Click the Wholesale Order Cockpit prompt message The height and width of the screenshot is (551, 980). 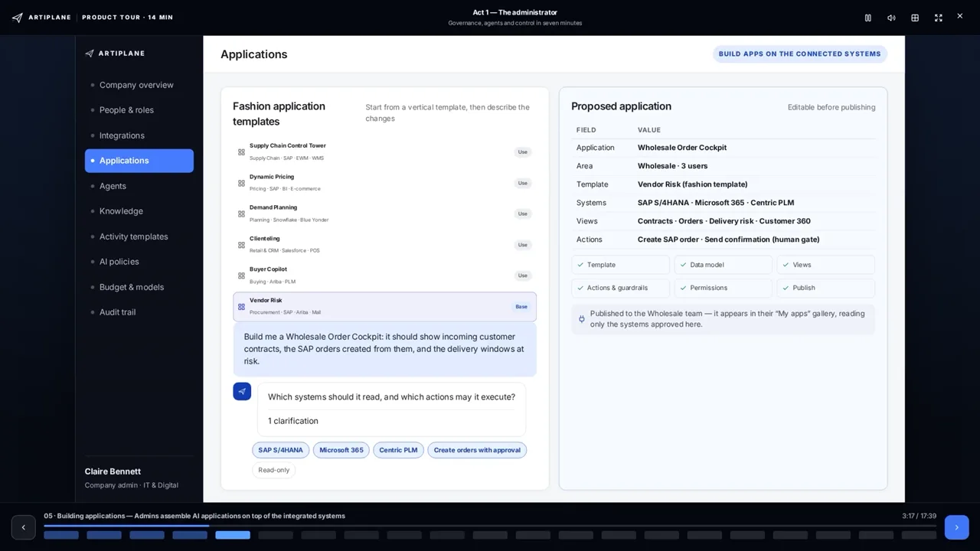[384, 349]
